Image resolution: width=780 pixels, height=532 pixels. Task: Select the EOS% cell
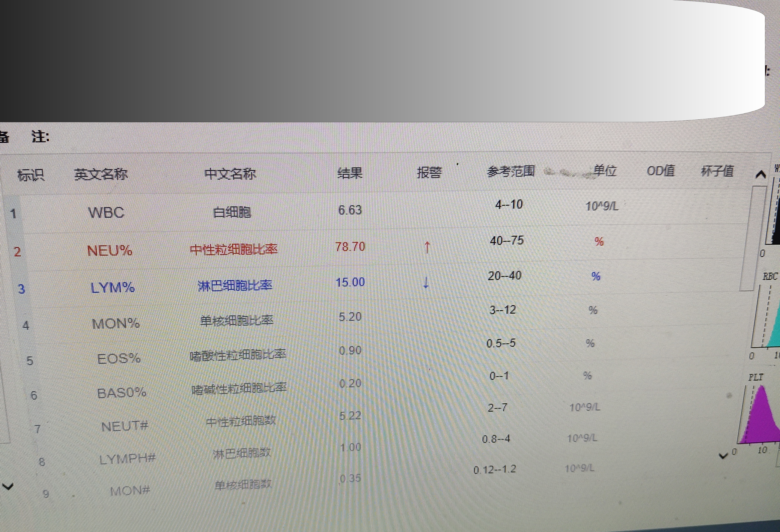pyautogui.click(x=119, y=359)
